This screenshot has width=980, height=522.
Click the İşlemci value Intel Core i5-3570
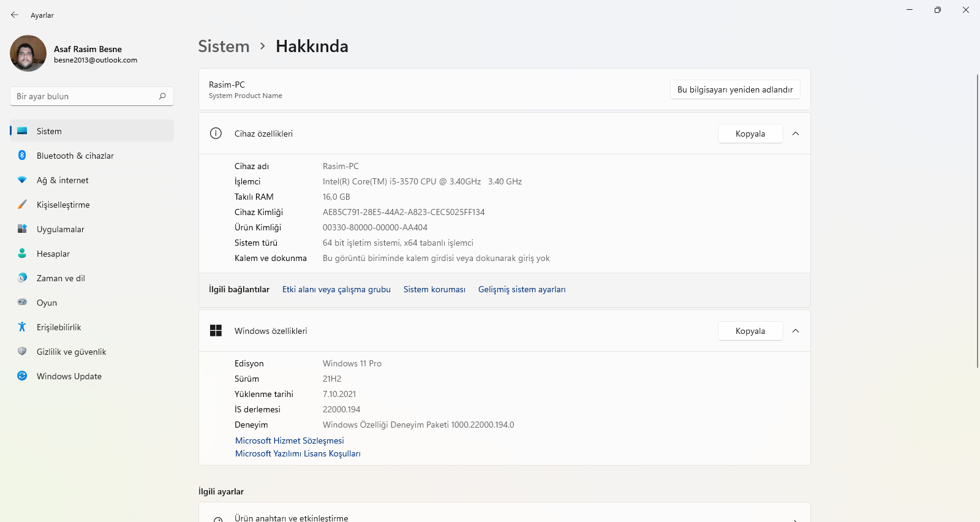(x=422, y=181)
